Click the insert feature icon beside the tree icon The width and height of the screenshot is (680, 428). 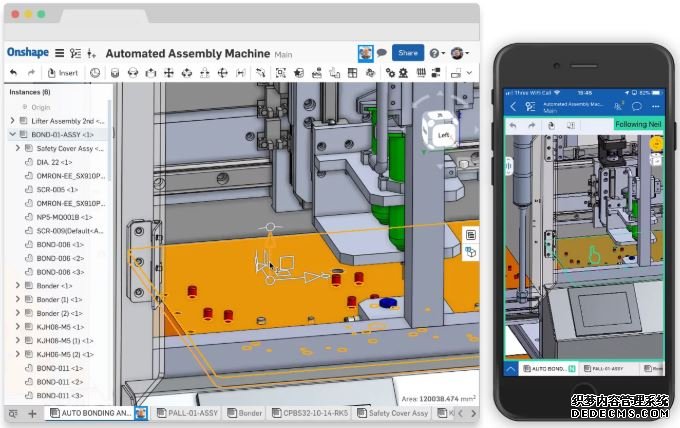91,53
